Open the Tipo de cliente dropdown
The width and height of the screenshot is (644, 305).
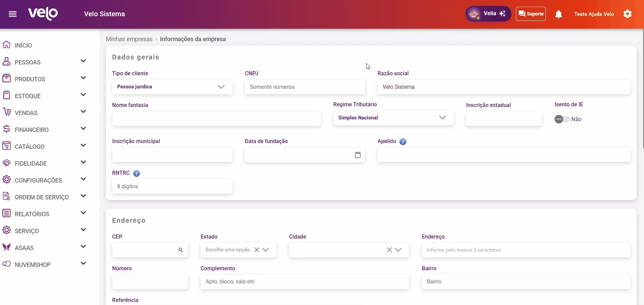tap(172, 87)
